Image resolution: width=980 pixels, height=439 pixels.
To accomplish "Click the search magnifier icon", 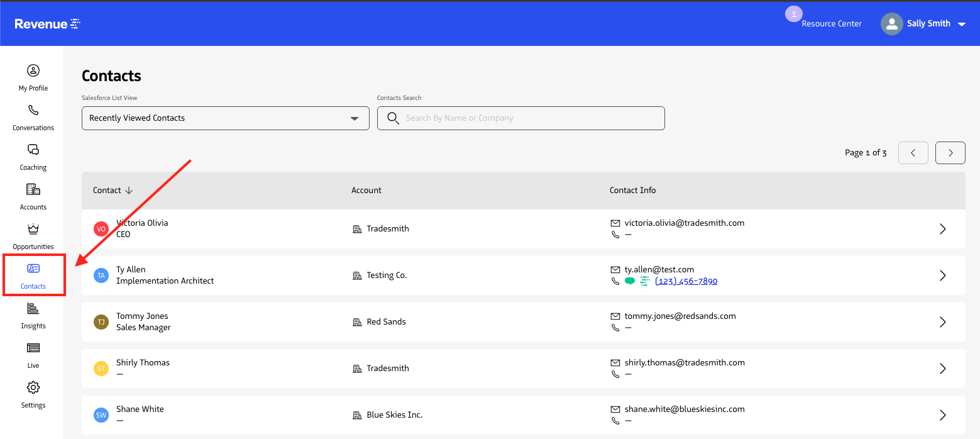I will 393,118.
